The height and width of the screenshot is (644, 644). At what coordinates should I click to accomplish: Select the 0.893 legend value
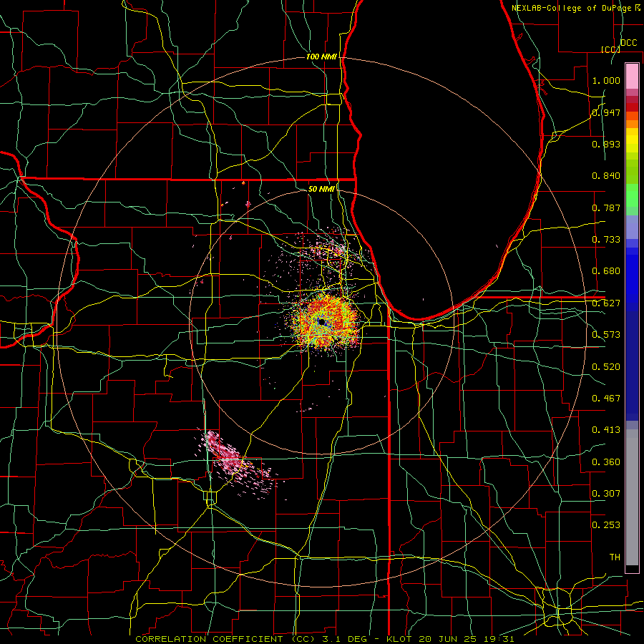coord(606,144)
